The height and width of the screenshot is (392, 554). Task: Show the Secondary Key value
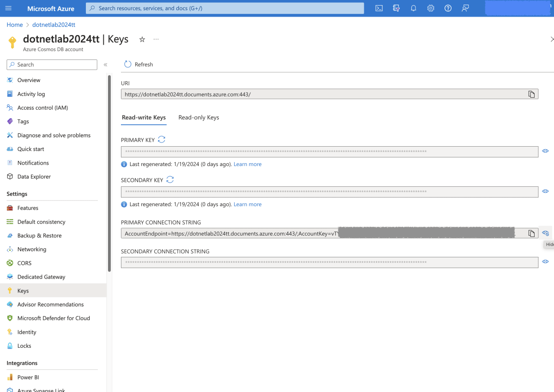point(545,191)
